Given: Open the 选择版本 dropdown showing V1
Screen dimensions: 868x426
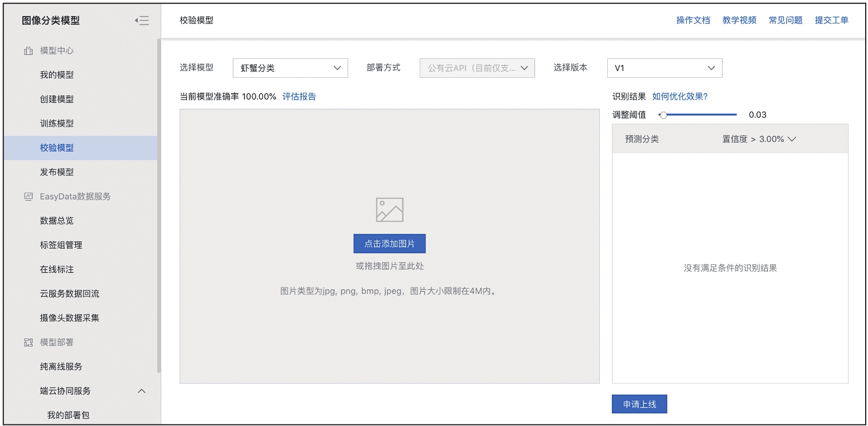Looking at the screenshot, I should pyautogui.click(x=664, y=68).
